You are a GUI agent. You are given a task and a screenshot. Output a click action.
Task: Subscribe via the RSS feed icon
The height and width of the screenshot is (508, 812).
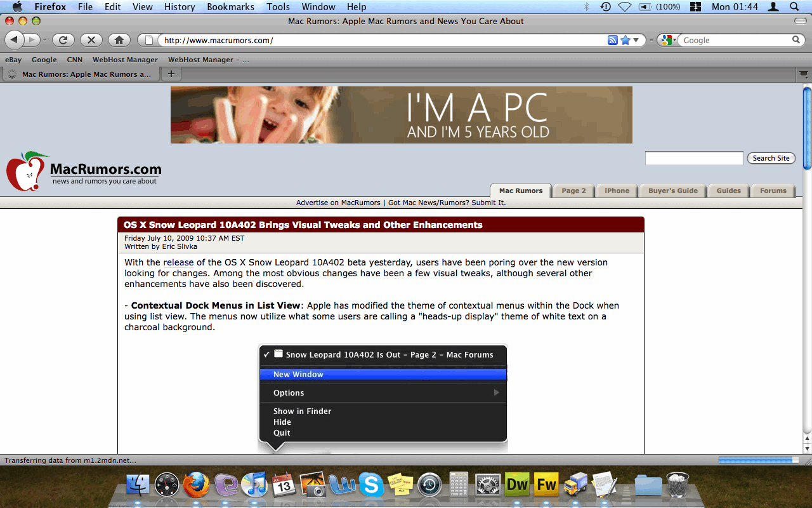(x=612, y=40)
